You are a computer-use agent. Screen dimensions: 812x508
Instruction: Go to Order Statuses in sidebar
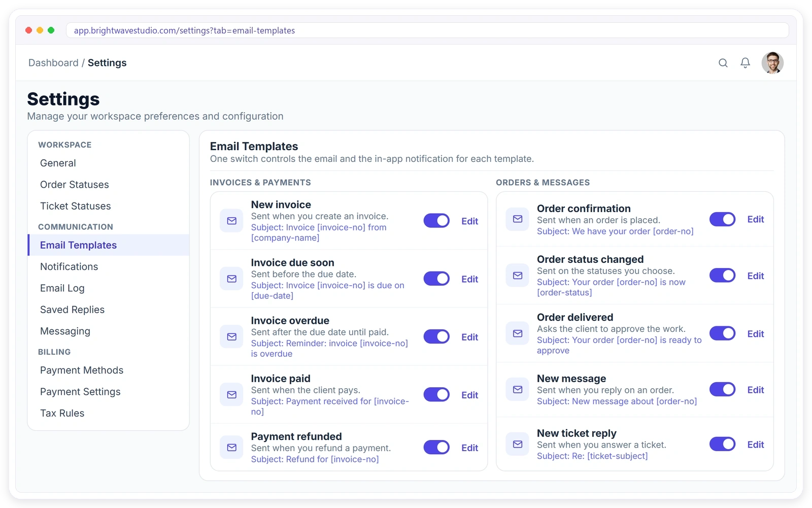click(x=109, y=184)
